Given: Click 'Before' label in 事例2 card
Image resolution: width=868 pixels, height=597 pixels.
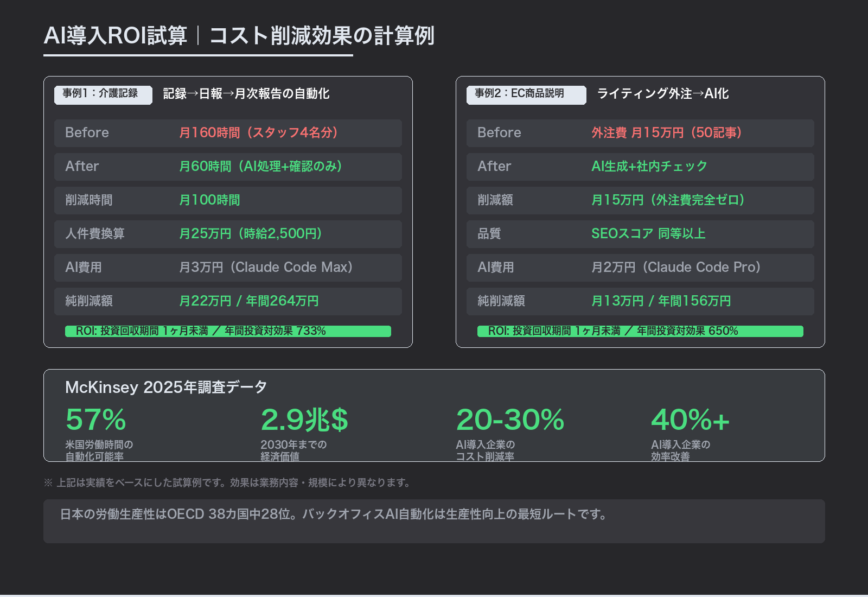Looking at the screenshot, I should pos(499,133).
